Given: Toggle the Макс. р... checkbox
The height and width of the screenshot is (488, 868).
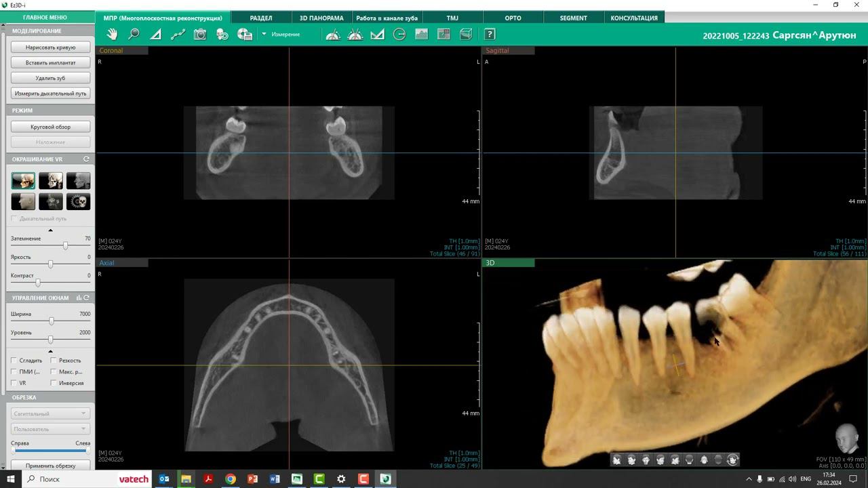Looking at the screenshot, I should (54, 371).
